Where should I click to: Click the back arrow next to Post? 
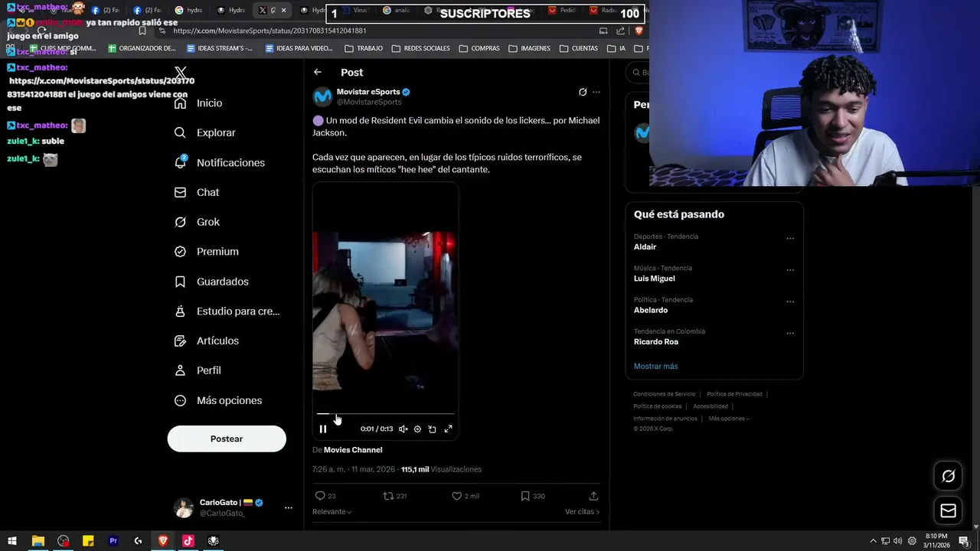318,72
